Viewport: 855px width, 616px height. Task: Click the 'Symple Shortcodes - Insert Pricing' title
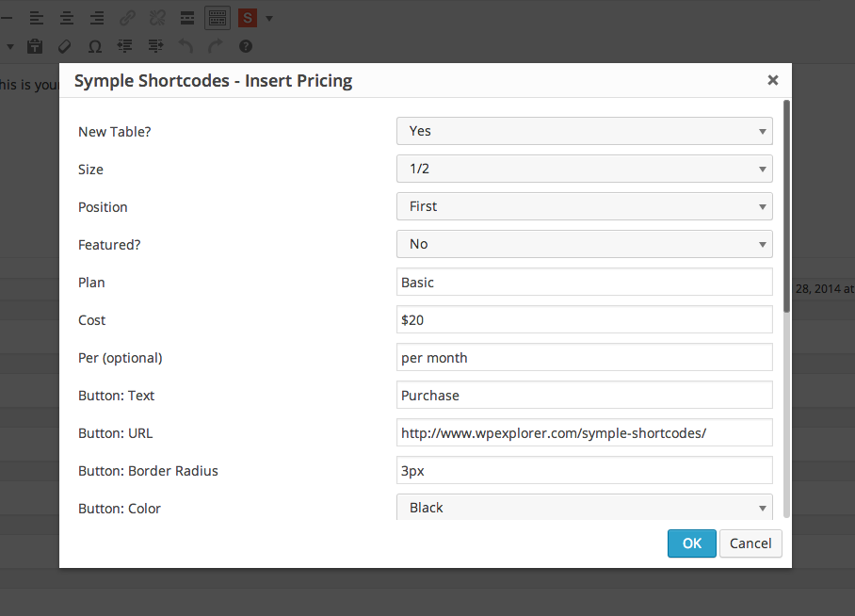tap(213, 81)
